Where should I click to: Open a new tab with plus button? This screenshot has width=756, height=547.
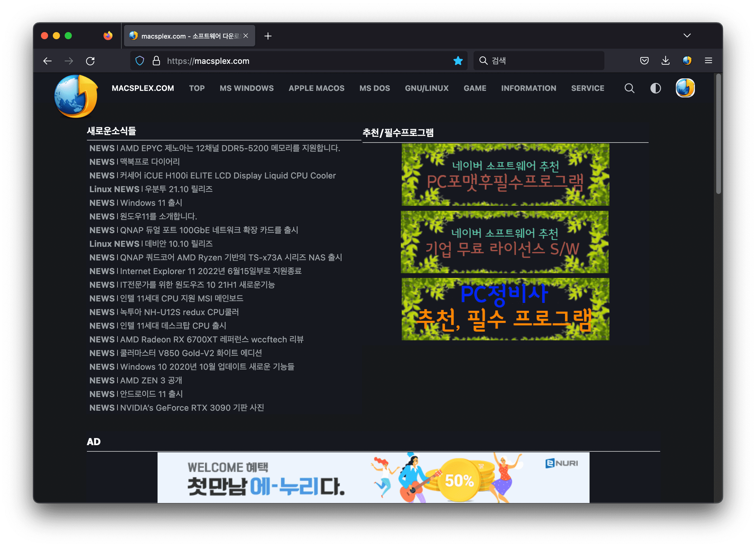point(268,36)
